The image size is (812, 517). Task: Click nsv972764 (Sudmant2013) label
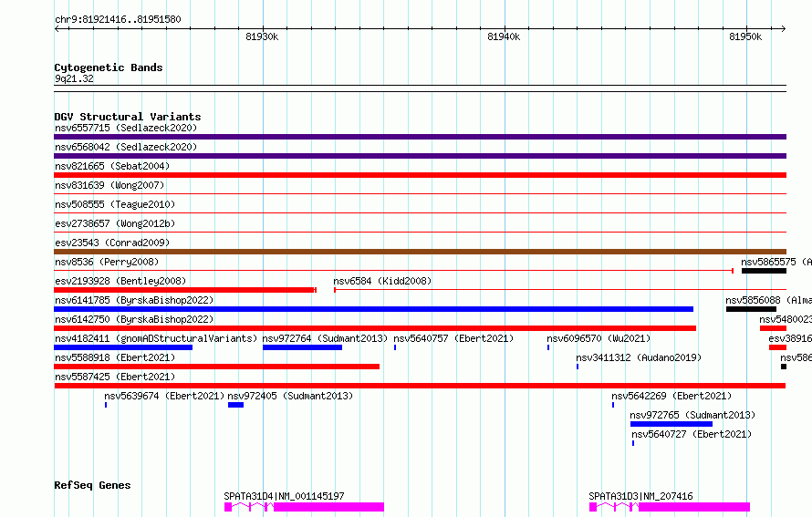tap(325, 338)
